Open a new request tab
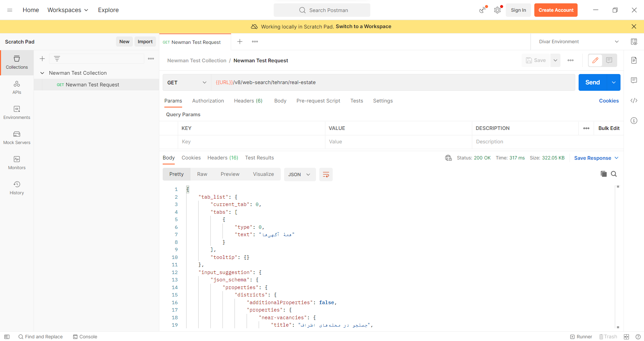644x341 pixels. click(x=240, y=42)
